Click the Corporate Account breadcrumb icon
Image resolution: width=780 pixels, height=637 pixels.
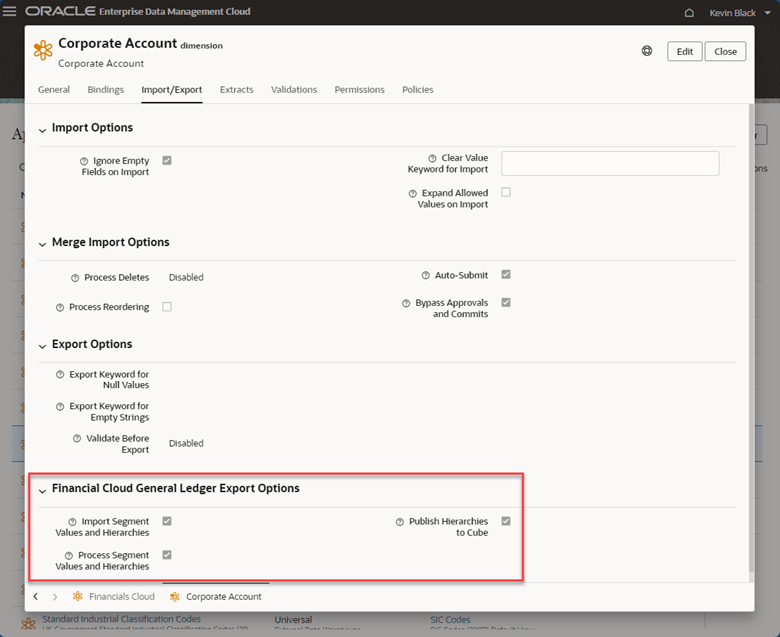pyautogui.click(x=175, y=597)
